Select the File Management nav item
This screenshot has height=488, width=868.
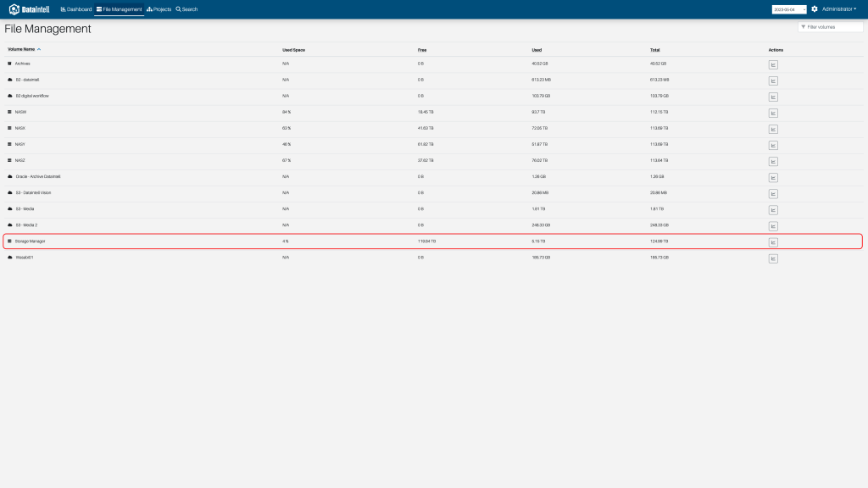(119, 9)
